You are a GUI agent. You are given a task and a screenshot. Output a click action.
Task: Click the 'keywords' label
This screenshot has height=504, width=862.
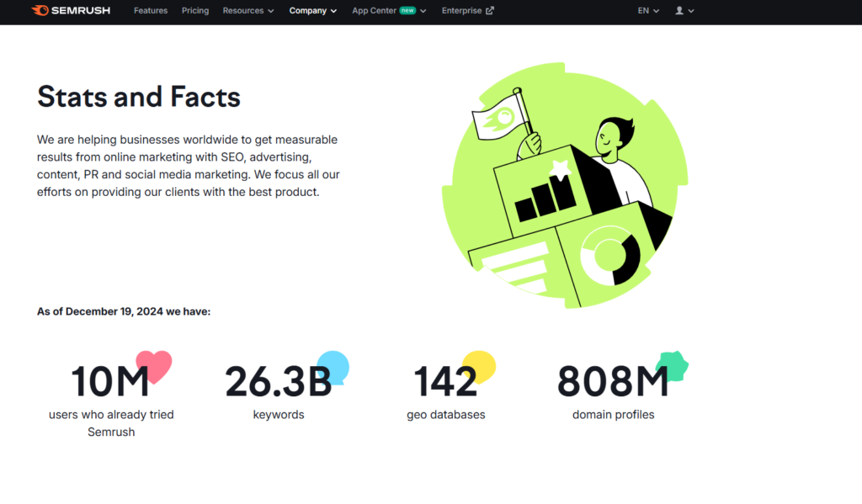pyautogui.click(x=278, y=415)
